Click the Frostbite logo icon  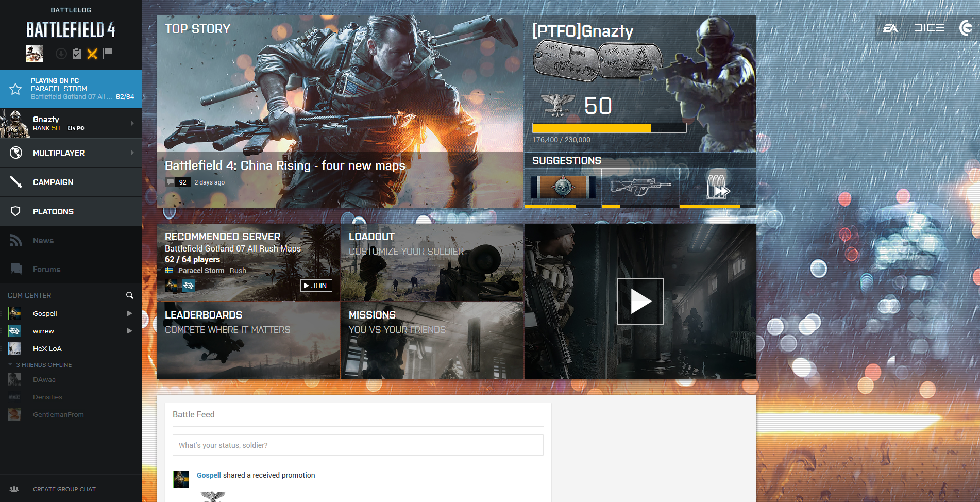[x=966, y=28]
